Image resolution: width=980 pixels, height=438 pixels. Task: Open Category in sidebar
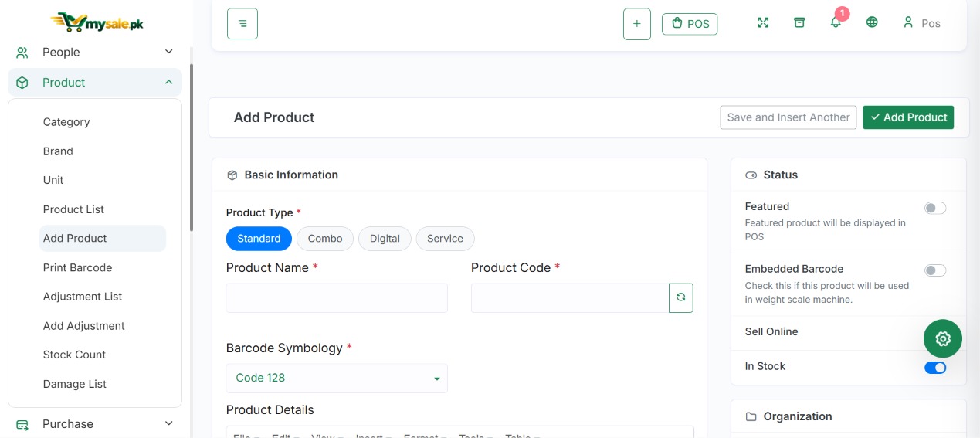point(66,122)
